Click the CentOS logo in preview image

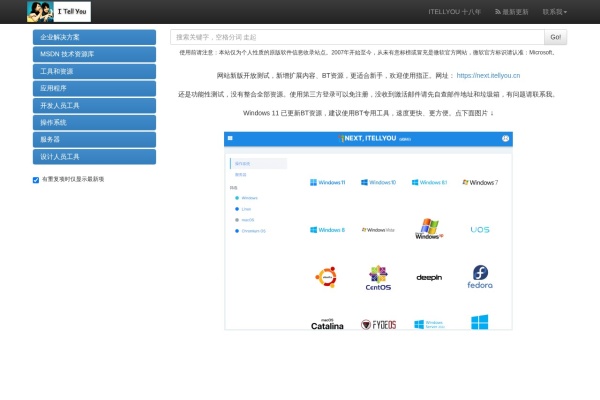pyautogui.click(x=378, y=278)
